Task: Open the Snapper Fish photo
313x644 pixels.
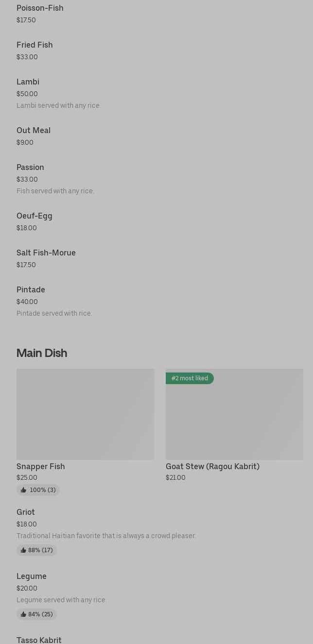Action: point(85,414)
